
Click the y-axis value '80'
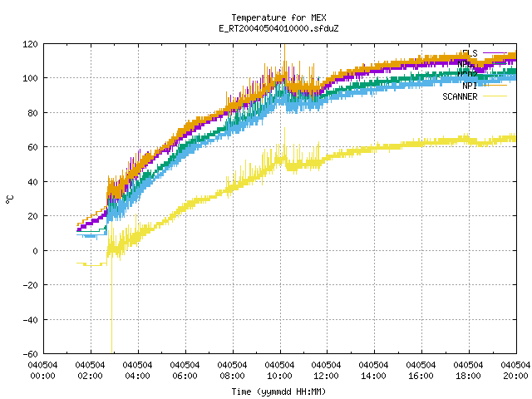(x=32, y=113)
